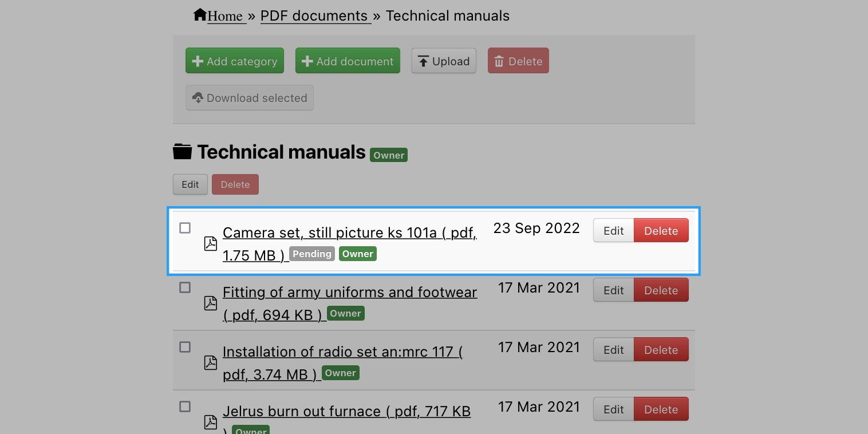Screen dimensions: 868x434
Task: Click the PDF icon beside Installation of radio set
Action: pyautogui.click(x=211, y=362)
